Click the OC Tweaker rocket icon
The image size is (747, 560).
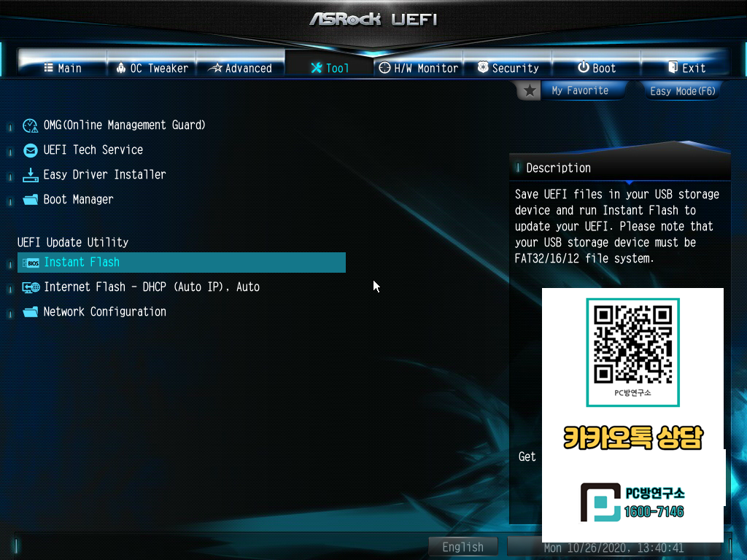point(121,68)
